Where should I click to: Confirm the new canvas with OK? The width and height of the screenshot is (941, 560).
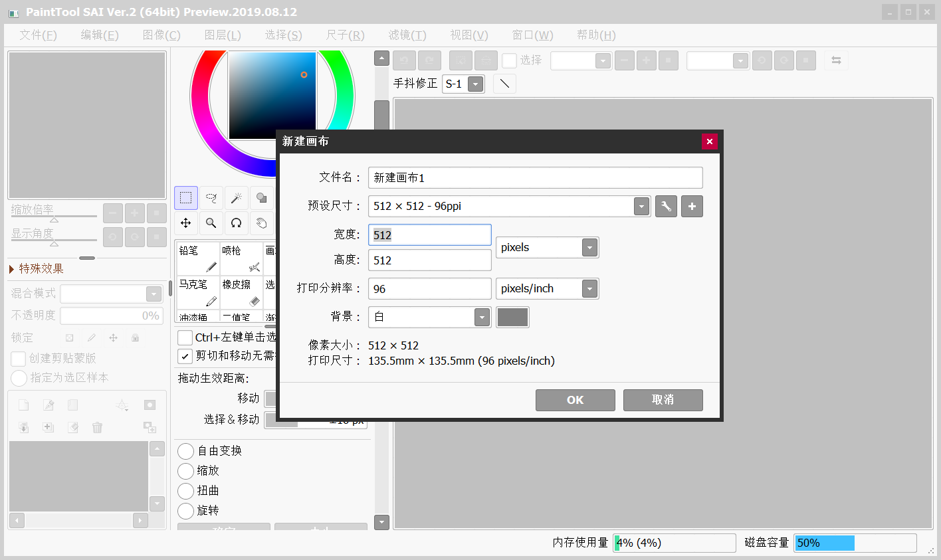(575, 400)
